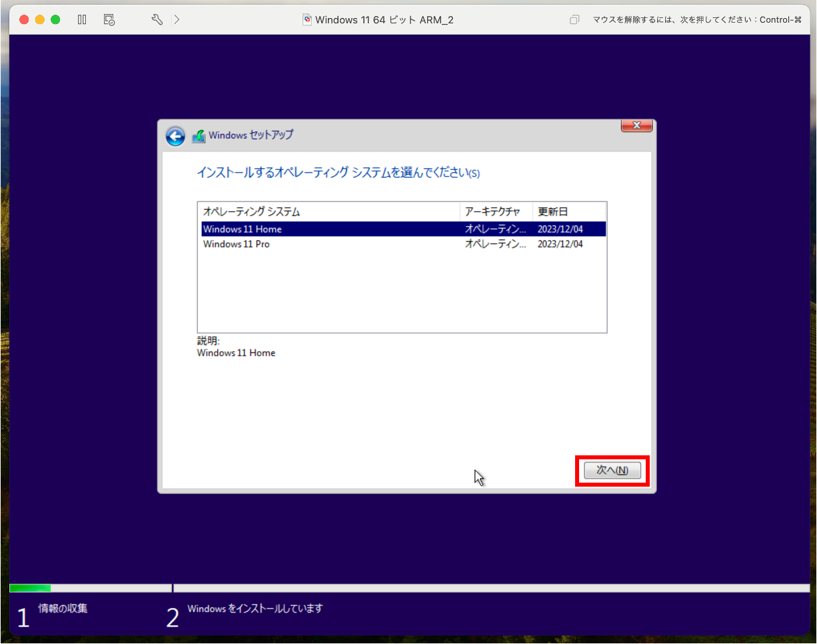The height and width of the screenshot is (644, 817).
Task: Click the 2023/12/04 date for Windows 11 Home
Action: 560,229
